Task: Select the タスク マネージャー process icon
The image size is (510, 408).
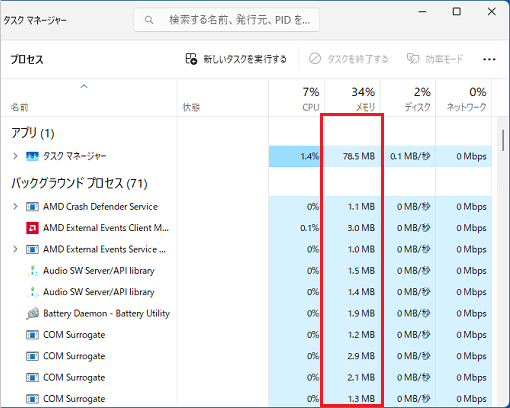Action: coord(32,156)
